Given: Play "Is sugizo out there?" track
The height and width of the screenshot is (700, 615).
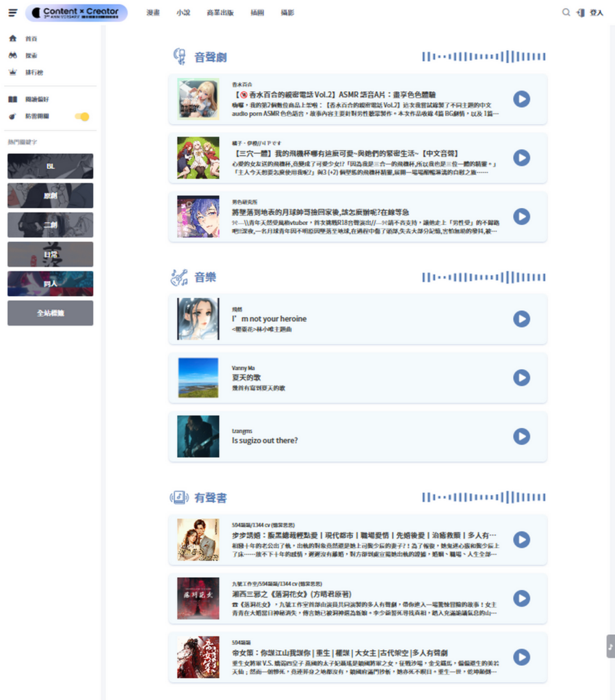Looking at the screenshot, I should [x=521, y=436].
